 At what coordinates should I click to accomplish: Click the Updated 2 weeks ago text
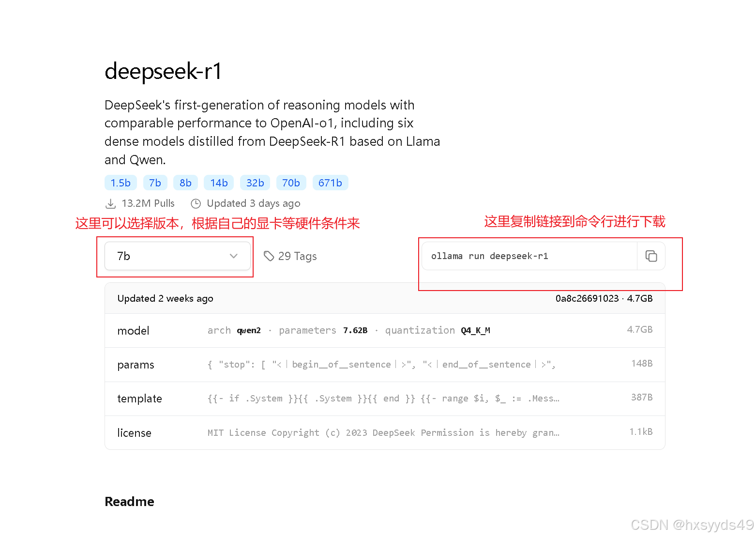click(x=165, y=298)
